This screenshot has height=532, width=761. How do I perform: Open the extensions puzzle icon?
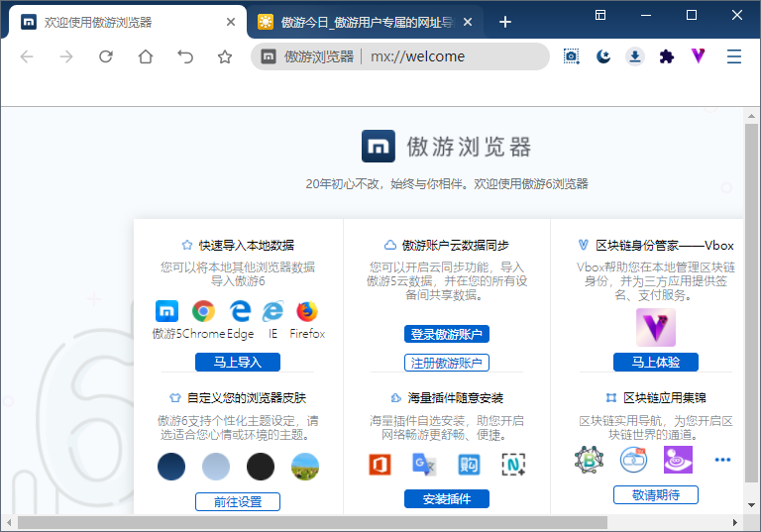pos(667,56)
